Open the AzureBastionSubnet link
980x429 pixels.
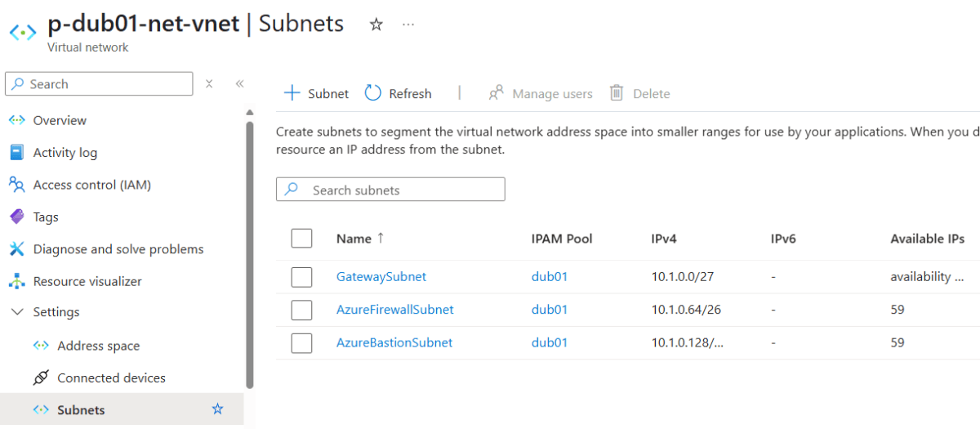point(394,343)
